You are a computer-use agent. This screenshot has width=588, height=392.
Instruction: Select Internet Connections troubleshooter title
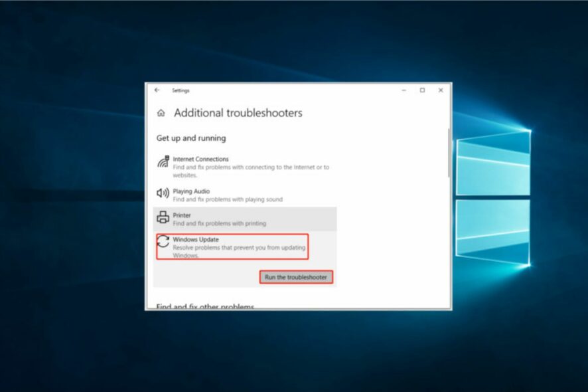click(x=200, y=159)
